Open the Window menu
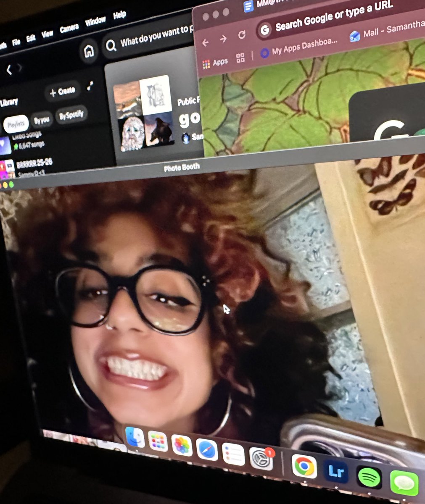The width and height of the screenshot is (425, 504). (x=95, y=21)
